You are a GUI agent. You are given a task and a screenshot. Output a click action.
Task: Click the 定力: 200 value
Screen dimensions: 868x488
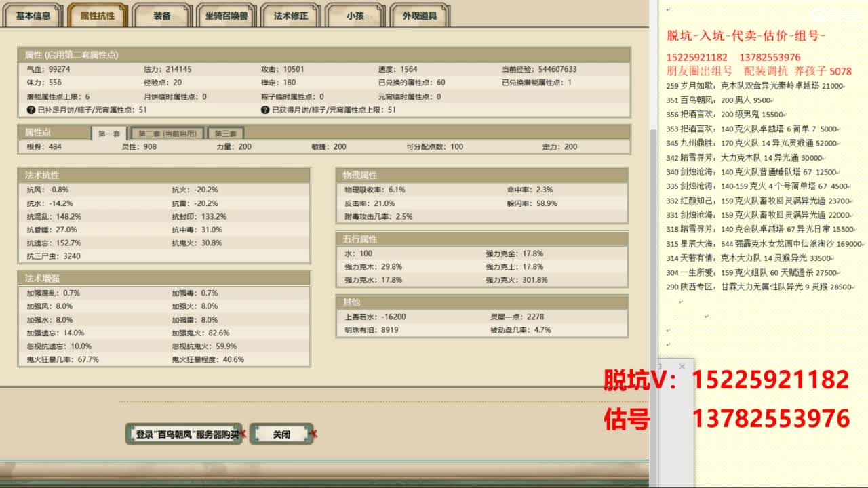tap(560, 147)
